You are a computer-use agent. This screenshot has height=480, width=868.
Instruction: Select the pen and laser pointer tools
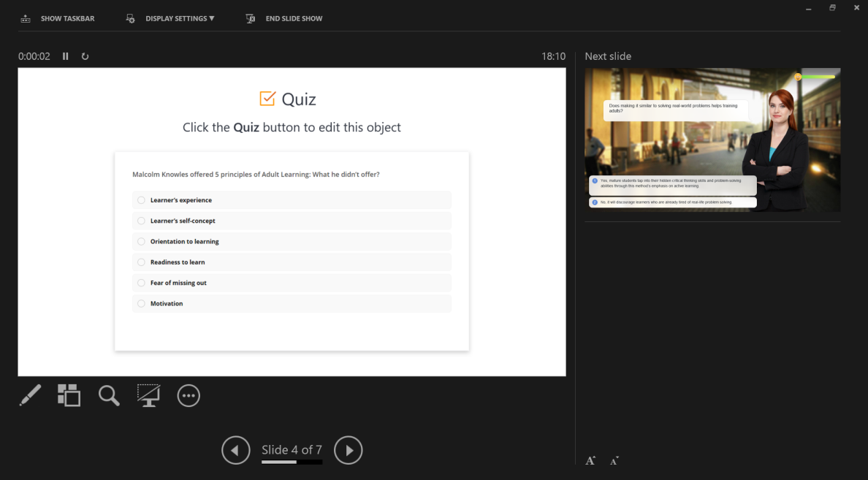click(31, 395)
